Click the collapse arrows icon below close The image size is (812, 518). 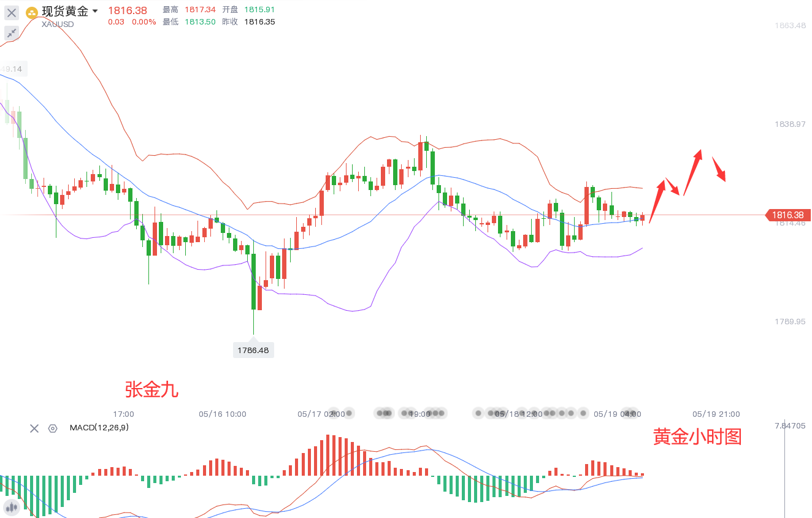tap(12, 33)
